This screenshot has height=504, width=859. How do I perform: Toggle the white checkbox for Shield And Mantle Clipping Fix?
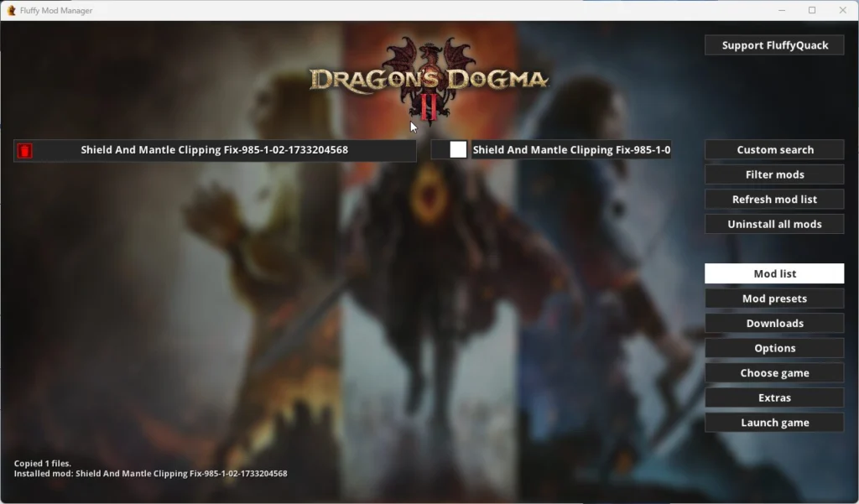tap(458, 149)
